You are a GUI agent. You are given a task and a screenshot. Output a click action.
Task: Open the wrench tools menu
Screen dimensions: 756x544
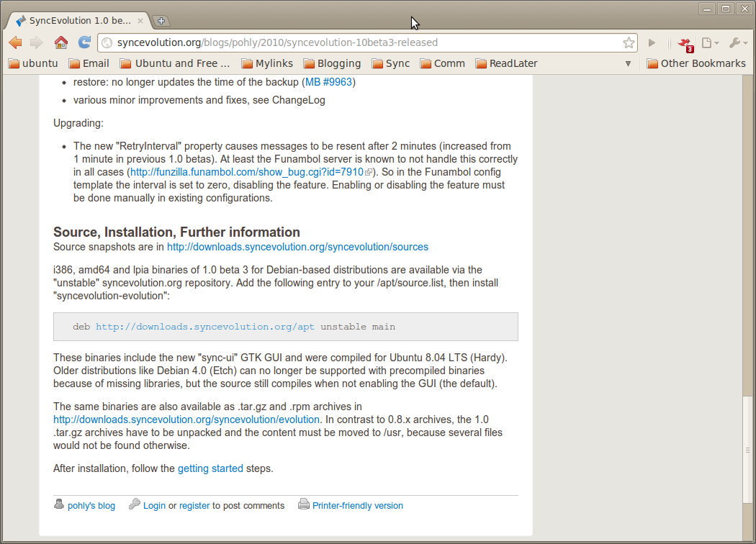738,43
